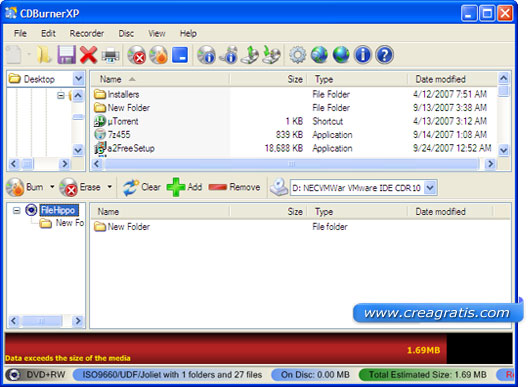The width and height of the screenshot is (530, 387).
Task: Click the DVD+RW disc status icon
Action: (14, 375)
